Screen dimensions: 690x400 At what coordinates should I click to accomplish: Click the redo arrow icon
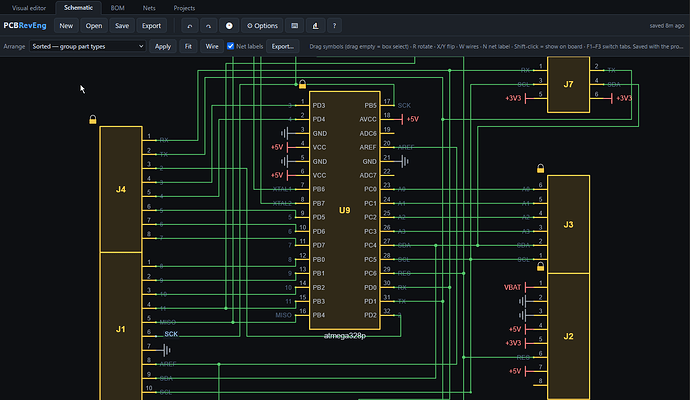tap(209, 26)
